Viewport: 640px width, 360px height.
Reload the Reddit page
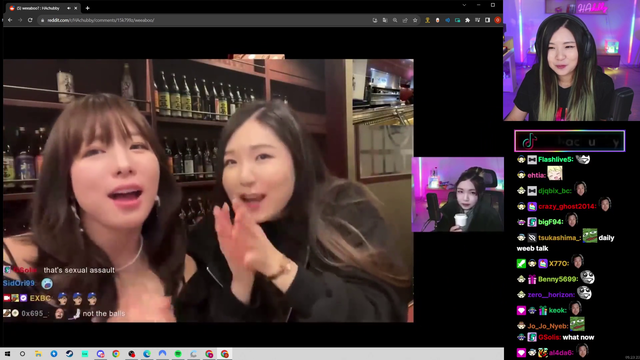[x=30, y=20]
